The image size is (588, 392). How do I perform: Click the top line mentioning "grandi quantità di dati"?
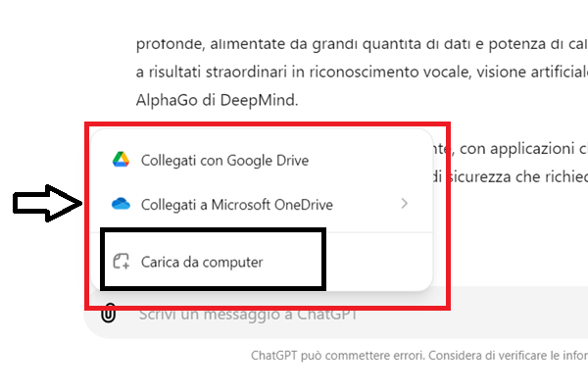[x=361, y=44]
